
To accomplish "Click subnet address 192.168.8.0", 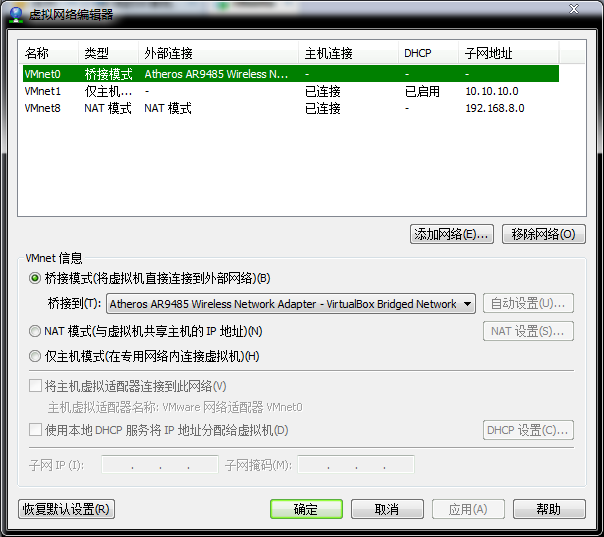I will 495,108.
